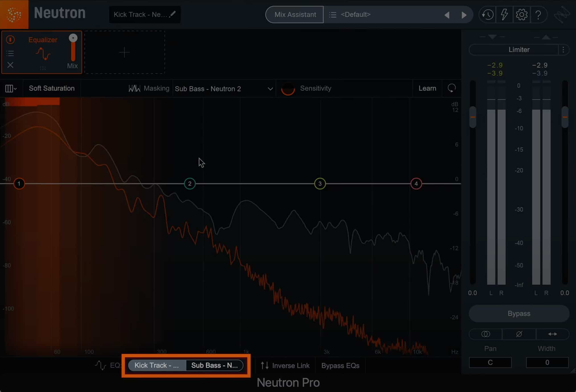Viewport: 576px width, 392px height.
Task: Click the output gain fader handle
Action: tap(565, 117)
